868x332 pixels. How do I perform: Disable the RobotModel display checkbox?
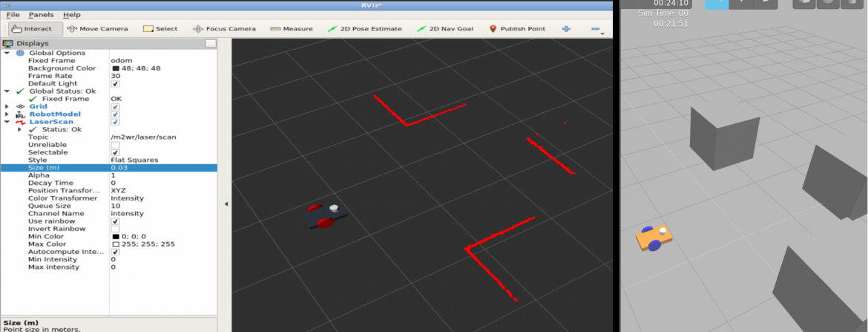coord(115,114)
